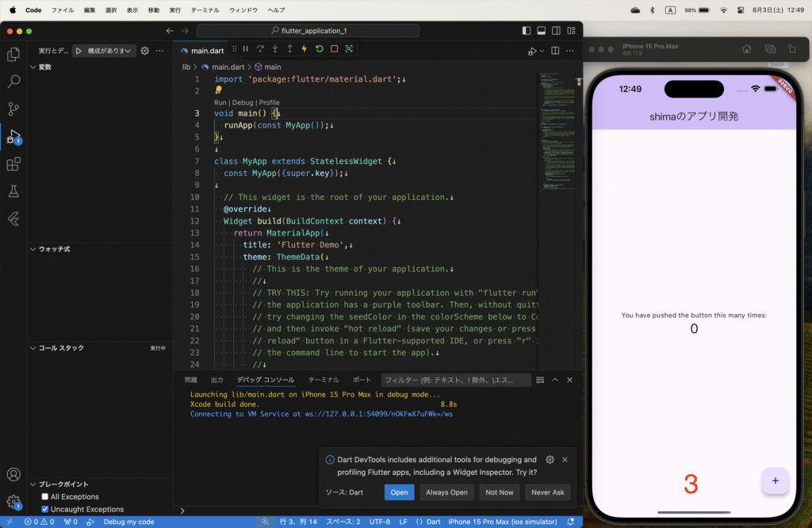Click the Step Over debug button
This screenshot has width=812, height=528.
click(x=260, y=49)
